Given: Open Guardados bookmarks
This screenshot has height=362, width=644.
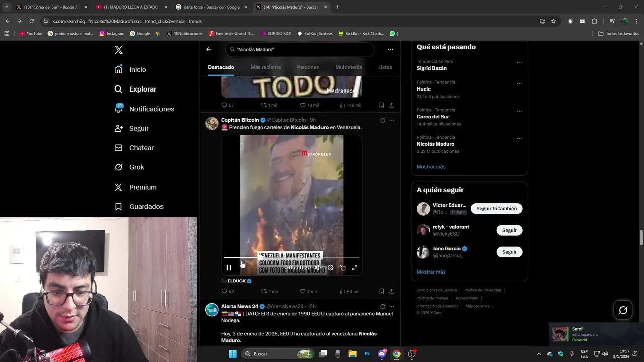Looking at the screenshot, I should coord(139,207).
